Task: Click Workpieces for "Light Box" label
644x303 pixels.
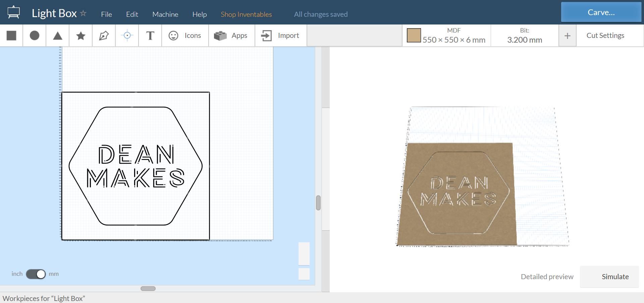Action: (44, 298)
